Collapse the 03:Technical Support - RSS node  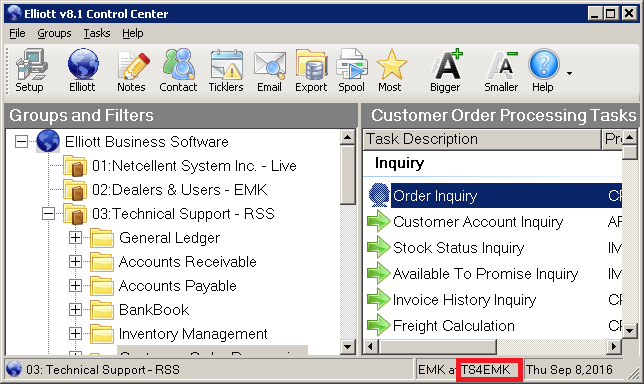(x=48, y=214)
